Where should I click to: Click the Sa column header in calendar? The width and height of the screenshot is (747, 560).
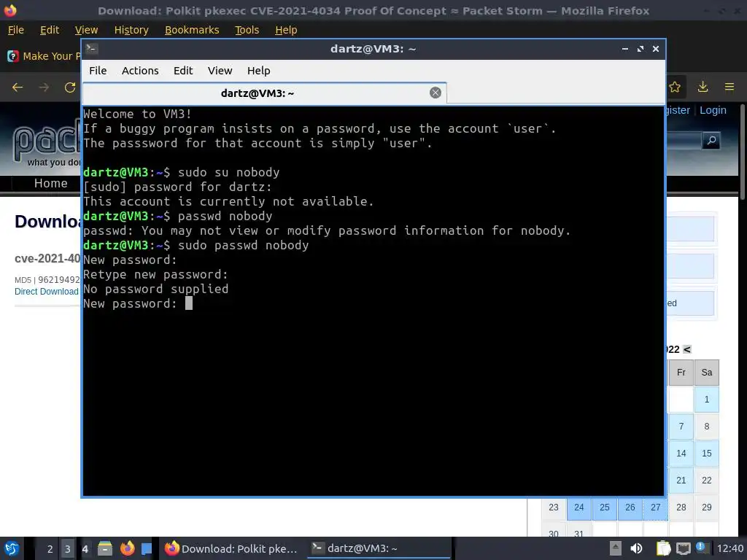point(706,373)
